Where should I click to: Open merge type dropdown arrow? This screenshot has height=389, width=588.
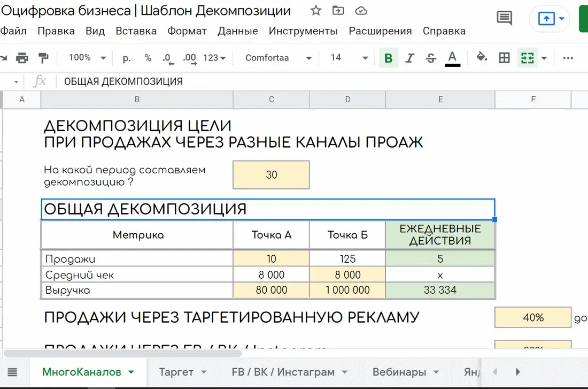(544, 58)
